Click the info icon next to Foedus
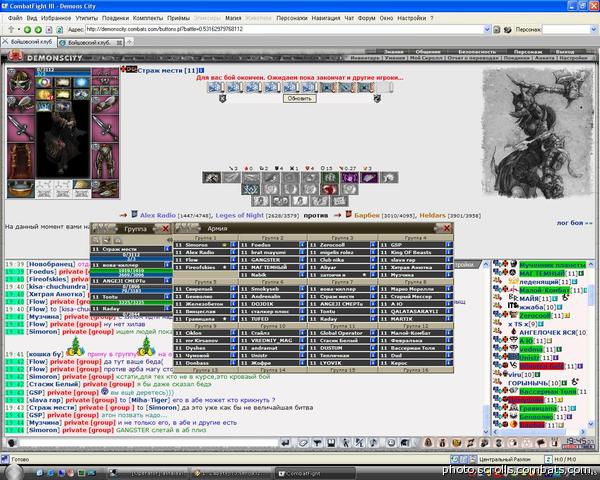 (302, 245)
